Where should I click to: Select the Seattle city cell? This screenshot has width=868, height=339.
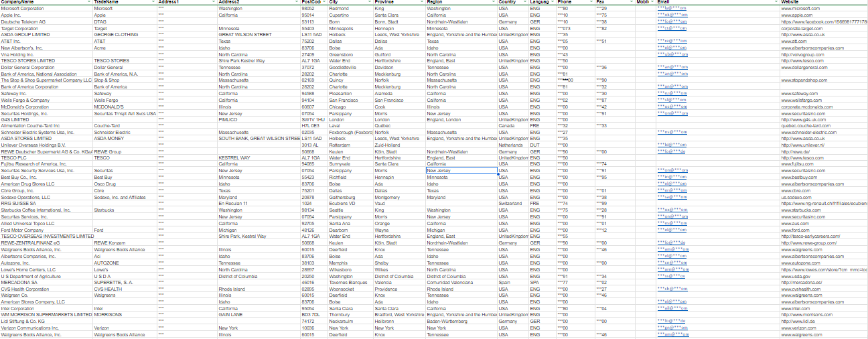pos(351,210)
